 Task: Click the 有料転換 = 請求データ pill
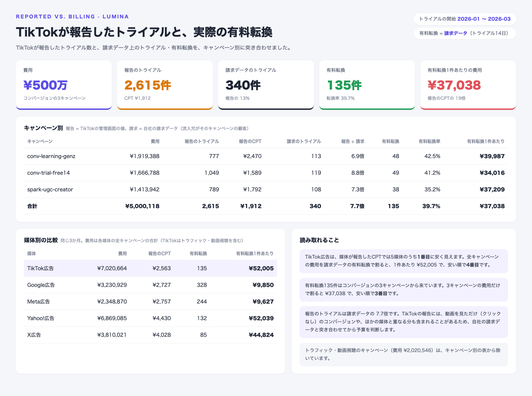tap(465, 33)
